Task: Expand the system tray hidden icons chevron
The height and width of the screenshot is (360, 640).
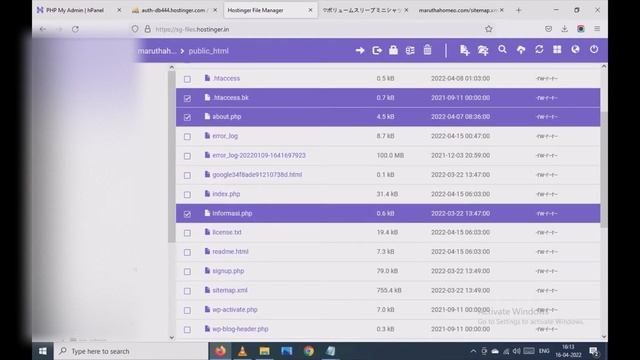Action: tap(473, 351)
